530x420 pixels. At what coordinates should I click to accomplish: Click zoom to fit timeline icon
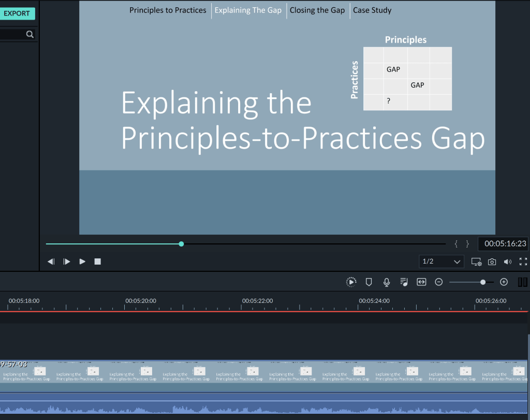421,282
